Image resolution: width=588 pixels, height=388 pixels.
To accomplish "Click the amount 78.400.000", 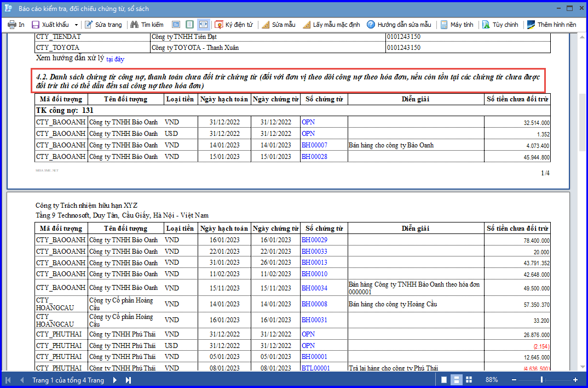I will (537, 241).
